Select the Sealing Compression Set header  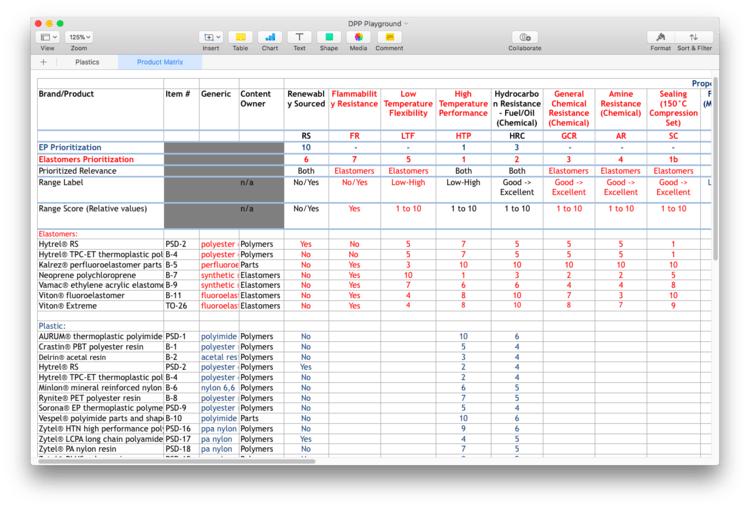(673, 109)
